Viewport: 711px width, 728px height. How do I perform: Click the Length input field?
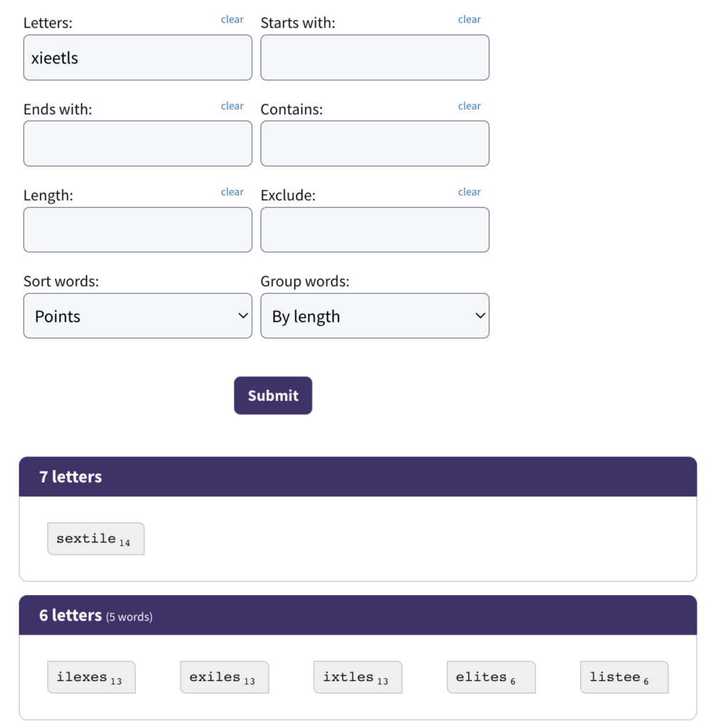(137, 230)
